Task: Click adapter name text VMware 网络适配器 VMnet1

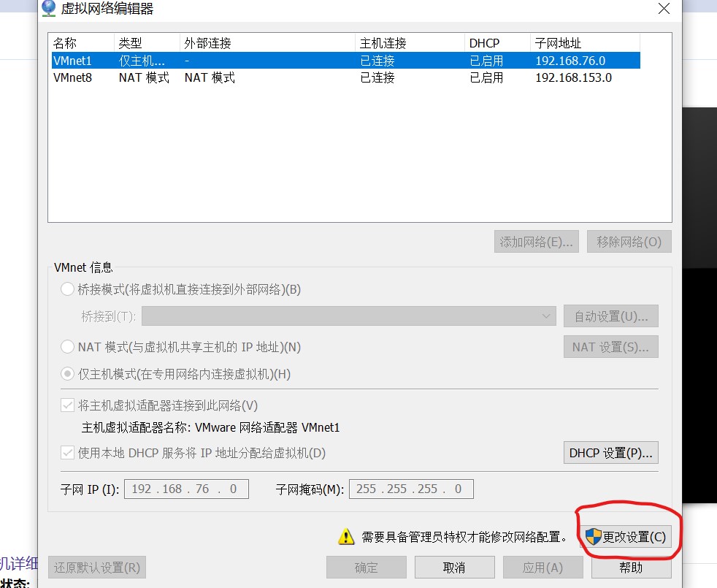Action: point(267,427)
